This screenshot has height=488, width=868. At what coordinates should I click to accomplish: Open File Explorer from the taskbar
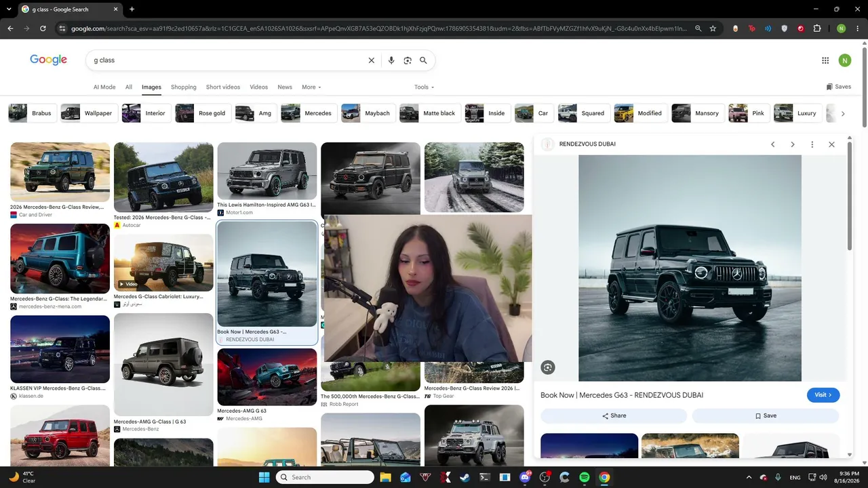coord(386,477)
